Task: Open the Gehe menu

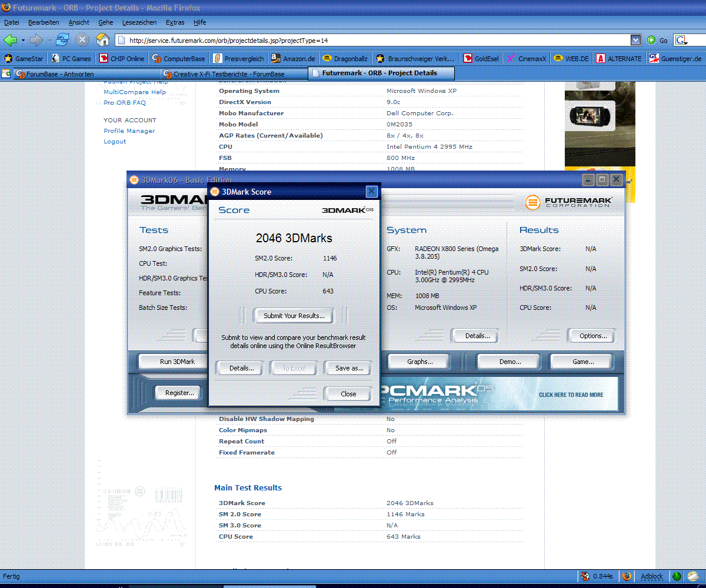Action: 106,22
